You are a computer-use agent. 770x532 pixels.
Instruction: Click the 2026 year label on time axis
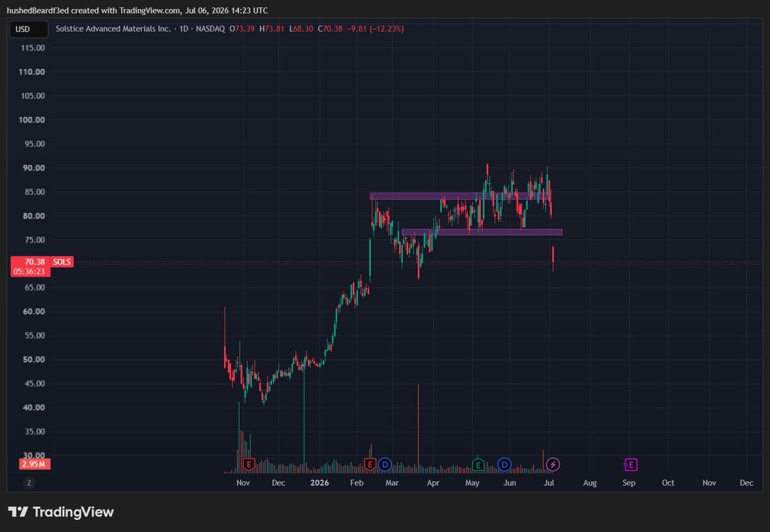pyautogui.click(x=319, y=483)
